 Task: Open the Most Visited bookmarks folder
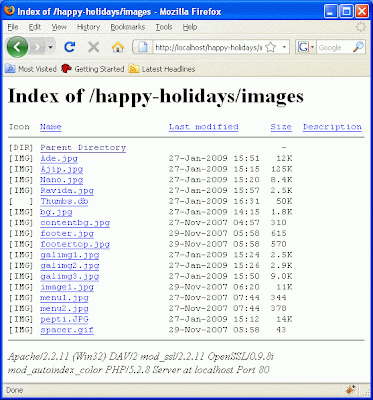pyautogui.click(x=31, y=69)
